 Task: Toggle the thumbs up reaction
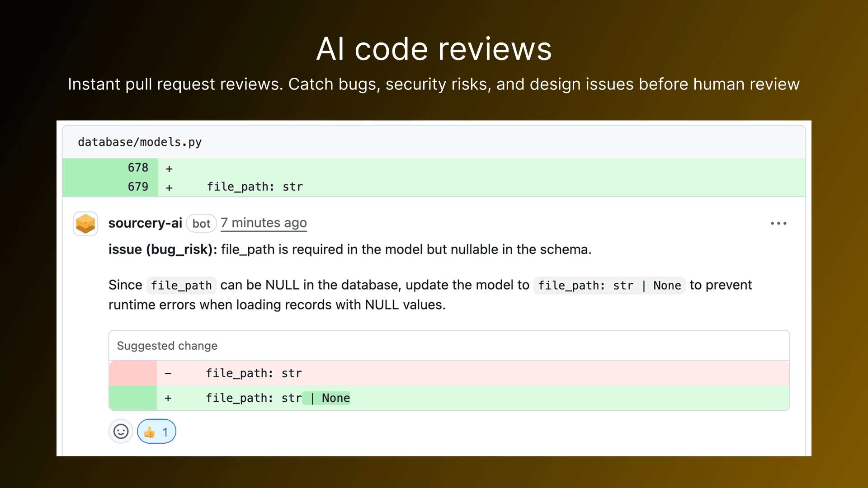[x=156, y=432]
